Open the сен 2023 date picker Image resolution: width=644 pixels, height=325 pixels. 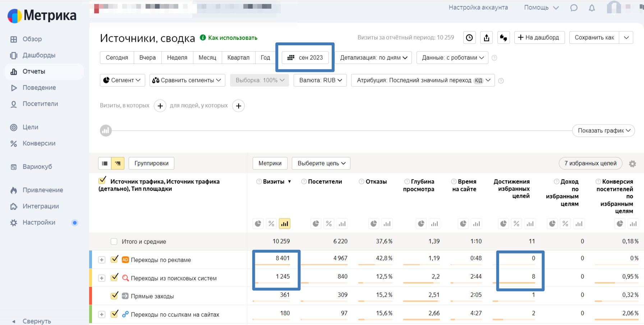click(x=305, y=58)
